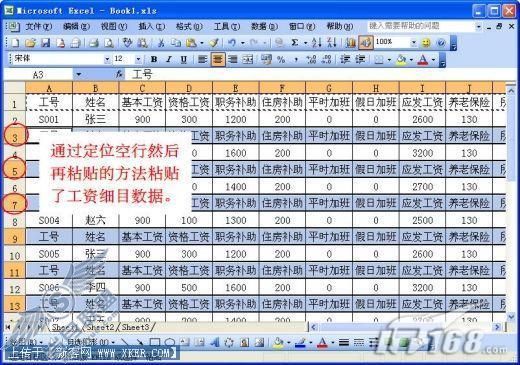
Task: Open the Undo history dropdown arrow
Action: click(x=242, y=43)
